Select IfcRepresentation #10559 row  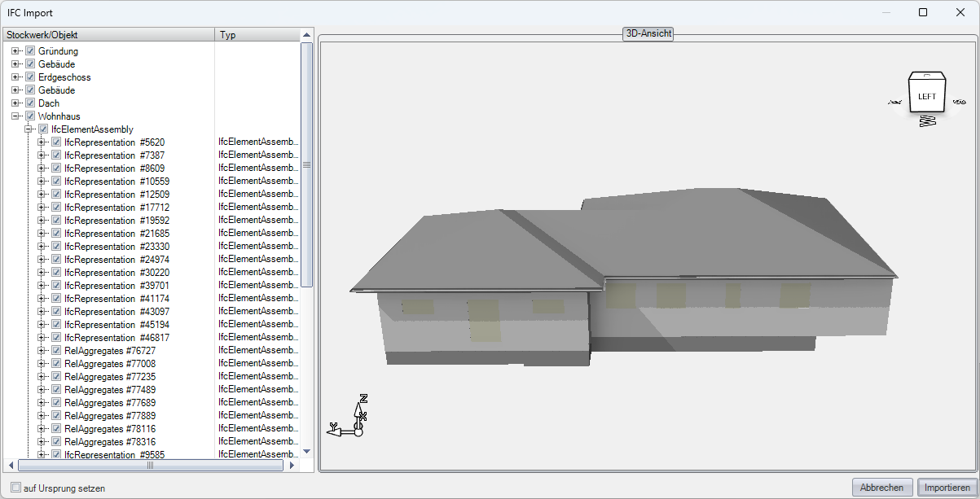[117, 182]
